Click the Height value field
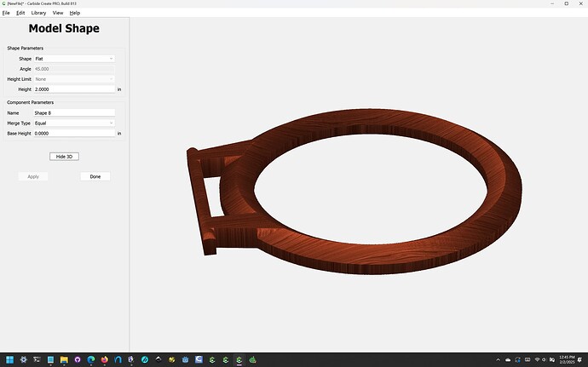 pos(74,89)
